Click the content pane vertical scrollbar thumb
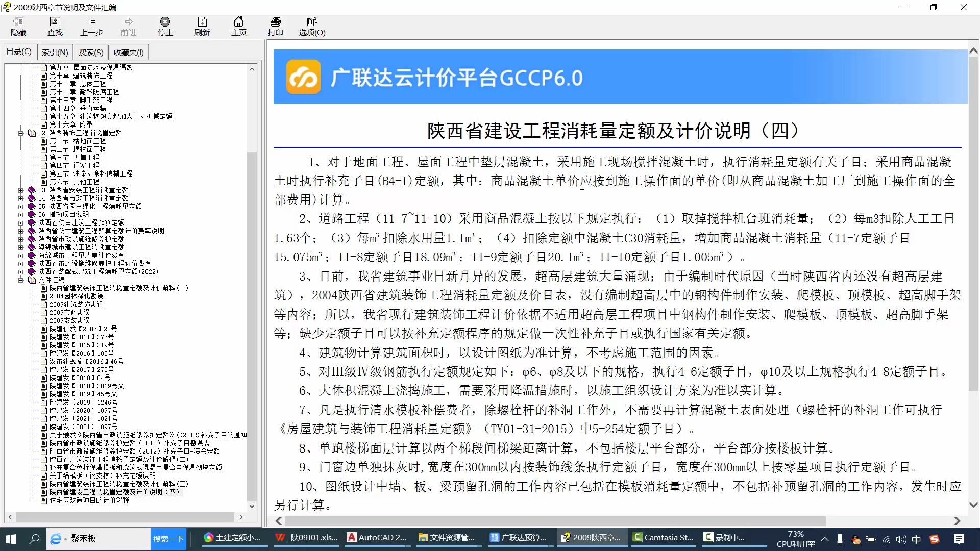 pyautogui.click(x=973, y=224)
